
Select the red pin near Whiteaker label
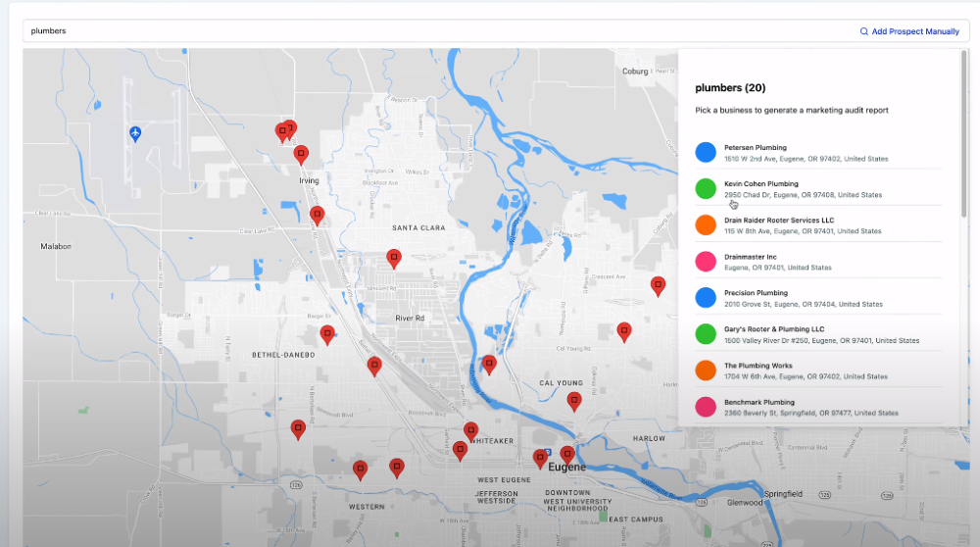tap(470, 430)
